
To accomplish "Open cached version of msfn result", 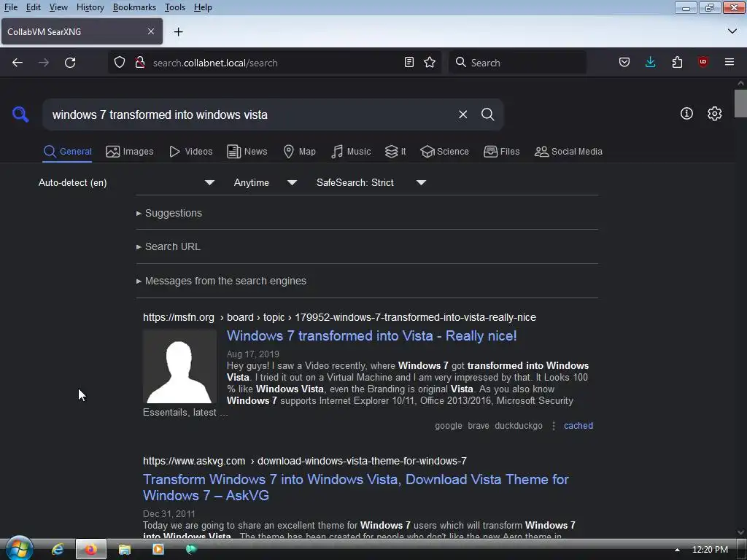I will 578,426.
